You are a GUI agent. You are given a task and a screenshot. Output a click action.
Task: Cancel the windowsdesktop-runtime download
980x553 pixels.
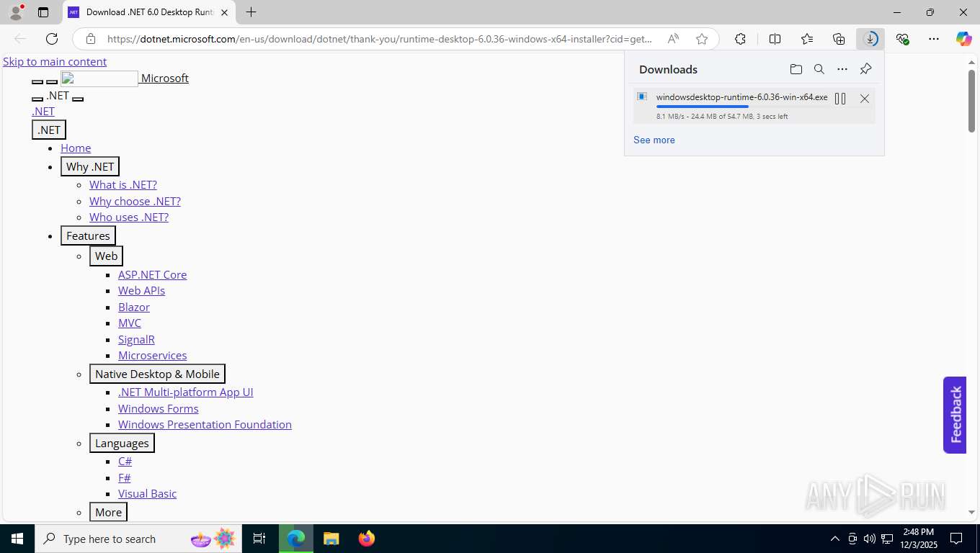[x=864, y=99]
